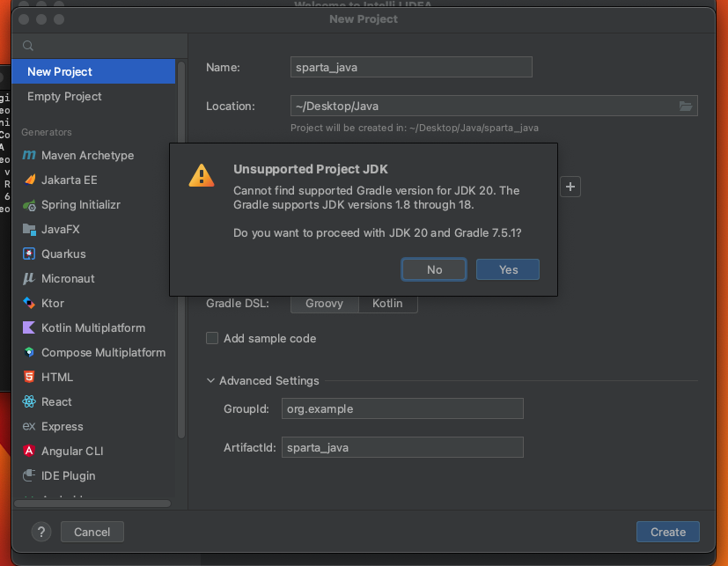Viewport: 728px width, 566px height.
Task: Click the JavaFX folder icon
Action: coord(29,230)
